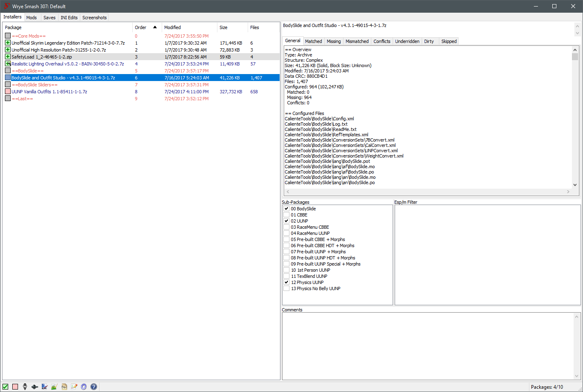Image resolution: width=583 pixels, height=392 pixels.
Task: Check 10 1st Person UUNP sub-package
Action: (287, 270)
